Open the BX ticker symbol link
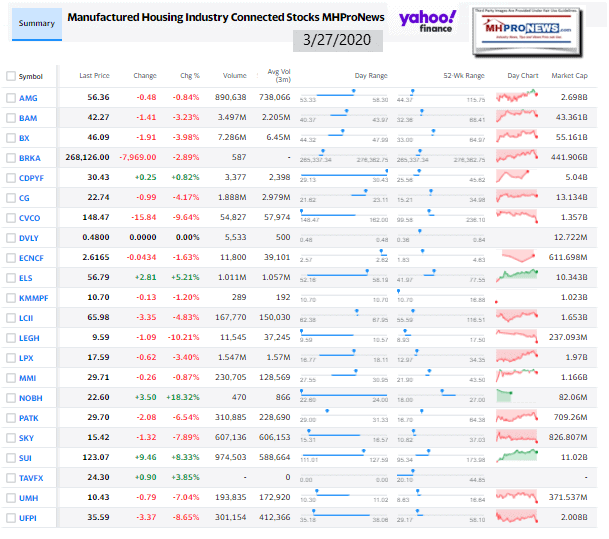Image resolution: width=609 pixels, height=539 pixels. [x=24, y=137]
